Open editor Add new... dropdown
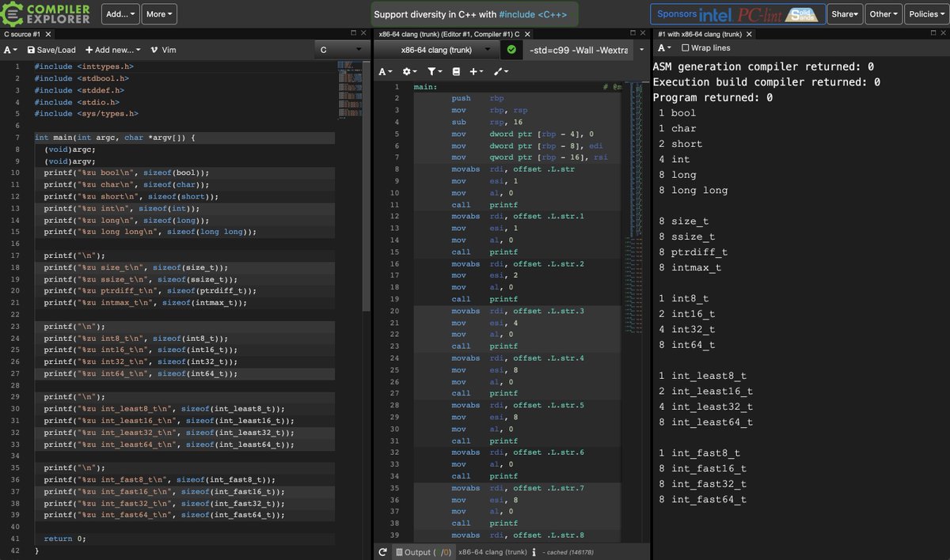 tap(114, 50)
